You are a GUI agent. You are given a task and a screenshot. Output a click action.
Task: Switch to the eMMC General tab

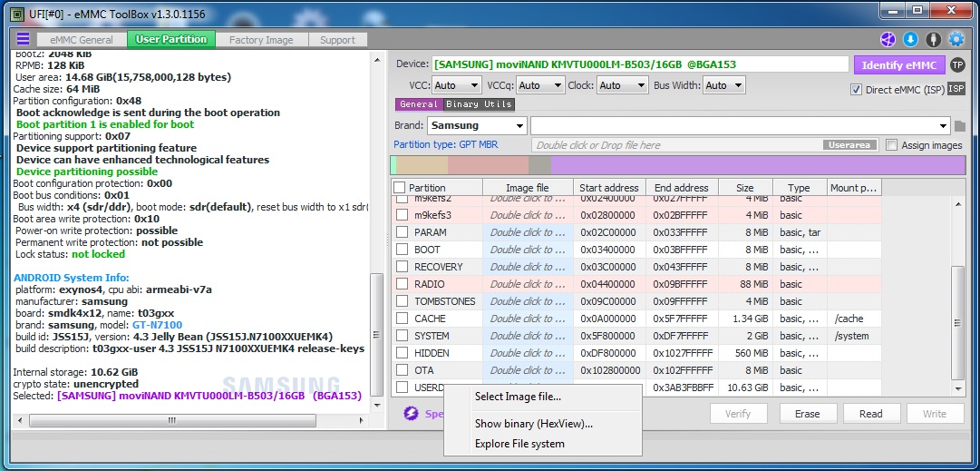(82, 39)
